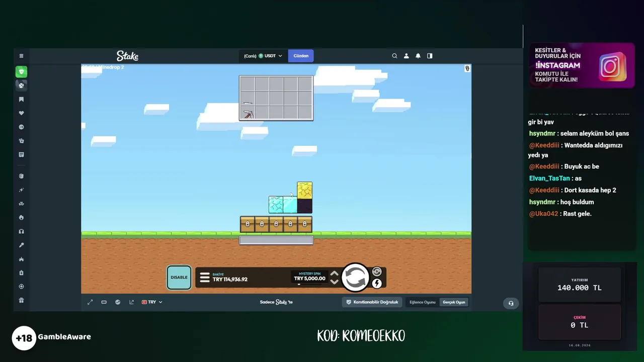Click the 140.000 TL yatırım value
The height and width of the screenshot is (362, 644).
click(x=580, y=288)
